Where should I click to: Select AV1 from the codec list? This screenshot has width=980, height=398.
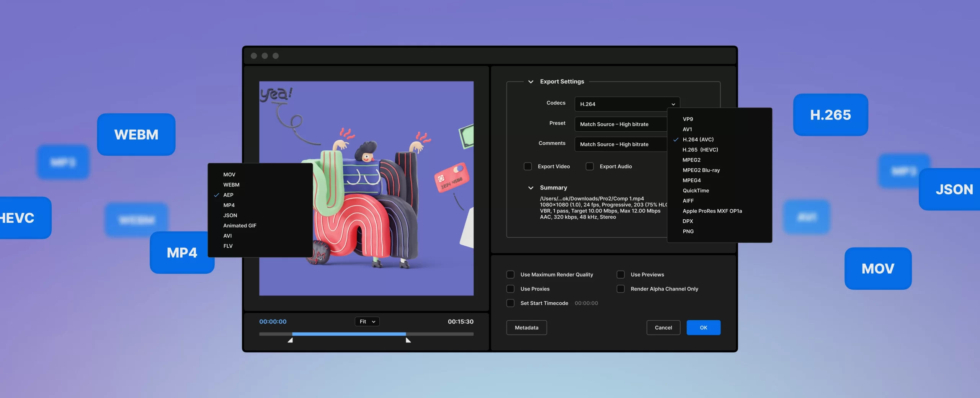click(x=687, y=129)
